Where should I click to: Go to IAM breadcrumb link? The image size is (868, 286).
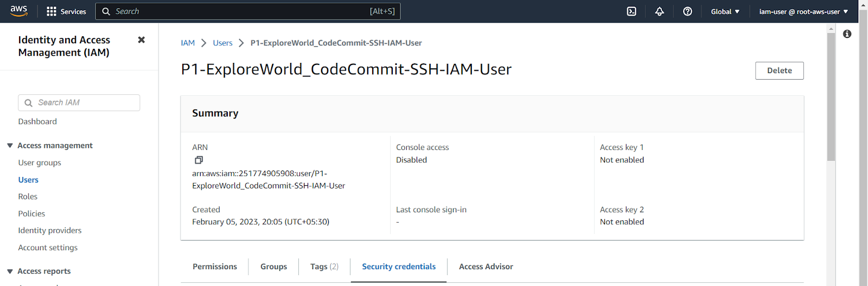[x=188, y=43]
